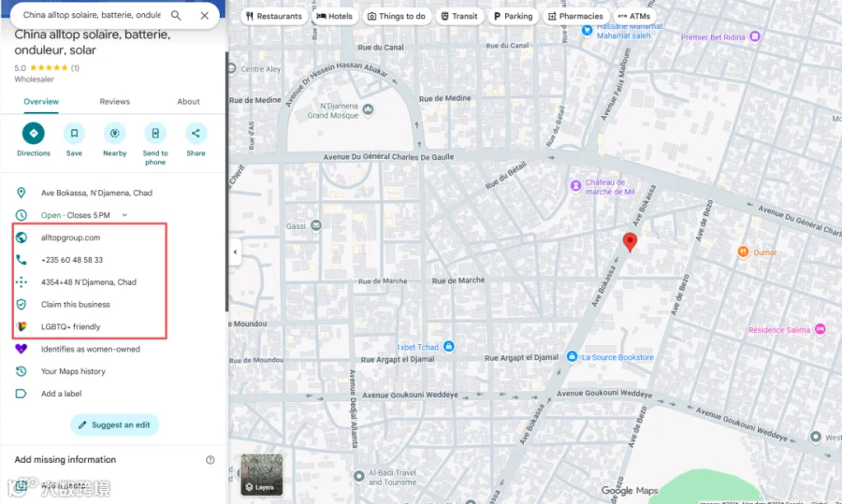Filter map by Hotels chip
Viewport: 842px width, 504px height.
pos(335,16)
